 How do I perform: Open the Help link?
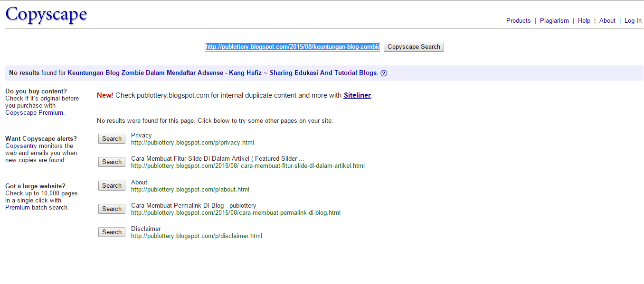(584, 20)
